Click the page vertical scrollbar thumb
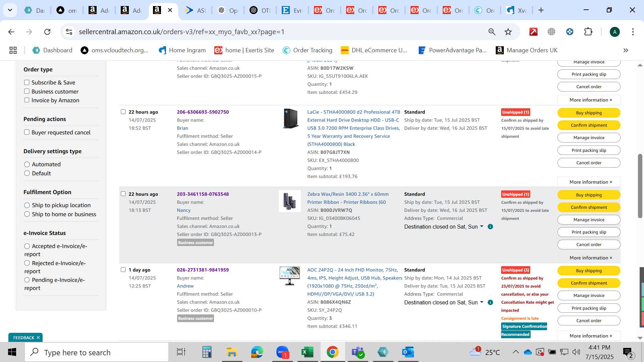 pyautogui.click(x=640, y=186)
